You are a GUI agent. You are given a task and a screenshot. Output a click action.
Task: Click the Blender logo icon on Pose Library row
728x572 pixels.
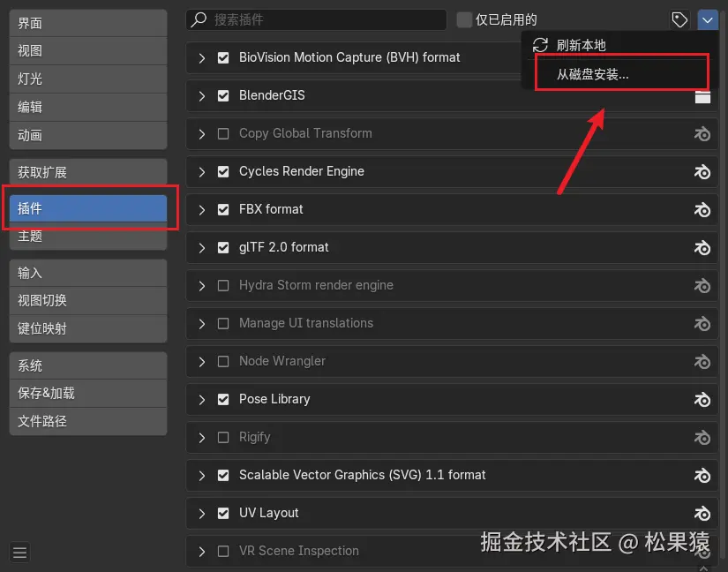tap(702, 400)
